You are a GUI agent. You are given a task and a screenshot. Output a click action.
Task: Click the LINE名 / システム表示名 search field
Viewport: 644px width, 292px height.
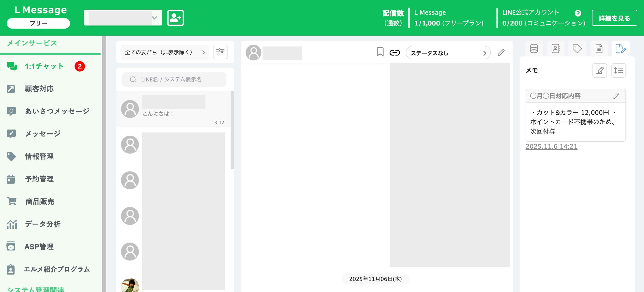click(174, 79)
